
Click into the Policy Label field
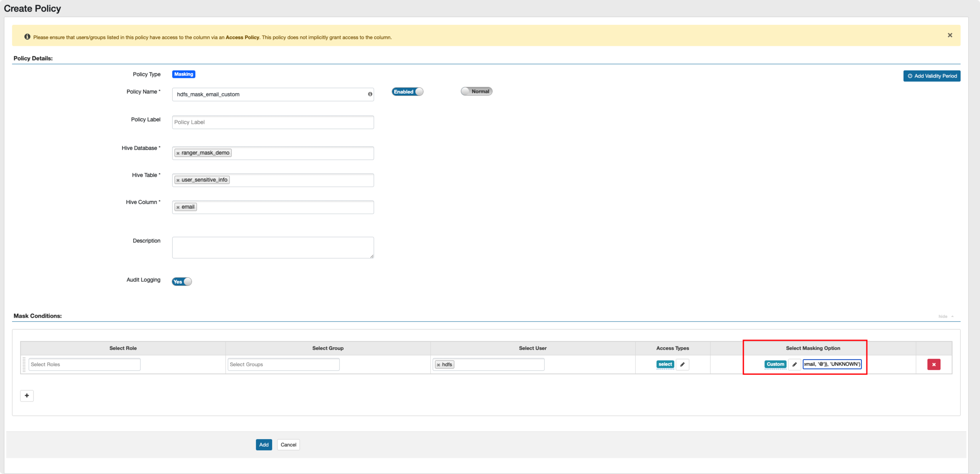[x=273, y=122]
